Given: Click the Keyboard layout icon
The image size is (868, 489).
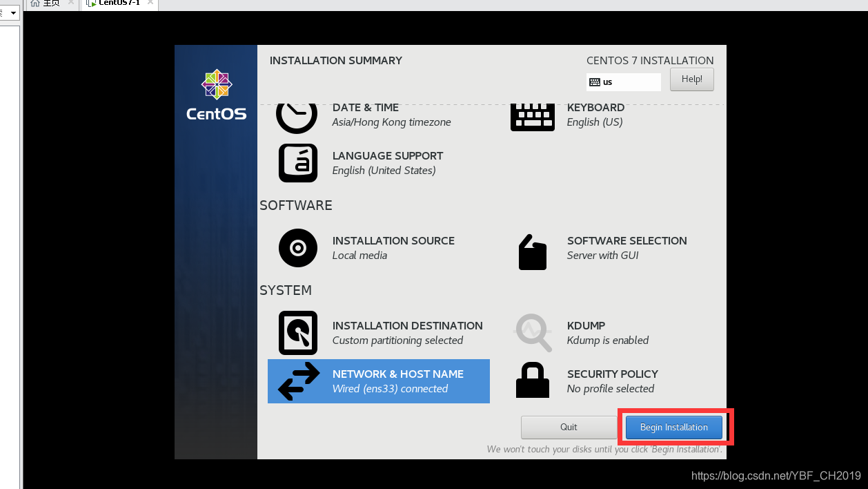Looking at the screenshot, I should tap(533, 117).
